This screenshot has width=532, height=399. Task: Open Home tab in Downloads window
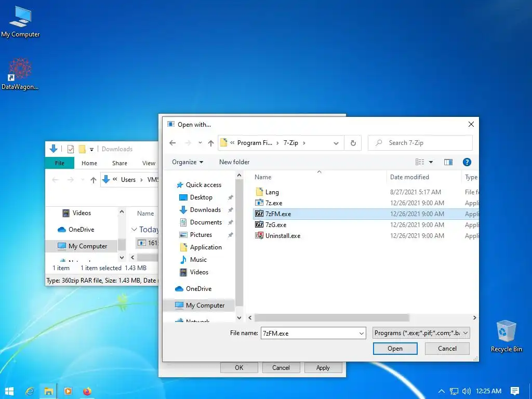coord(89,163)
